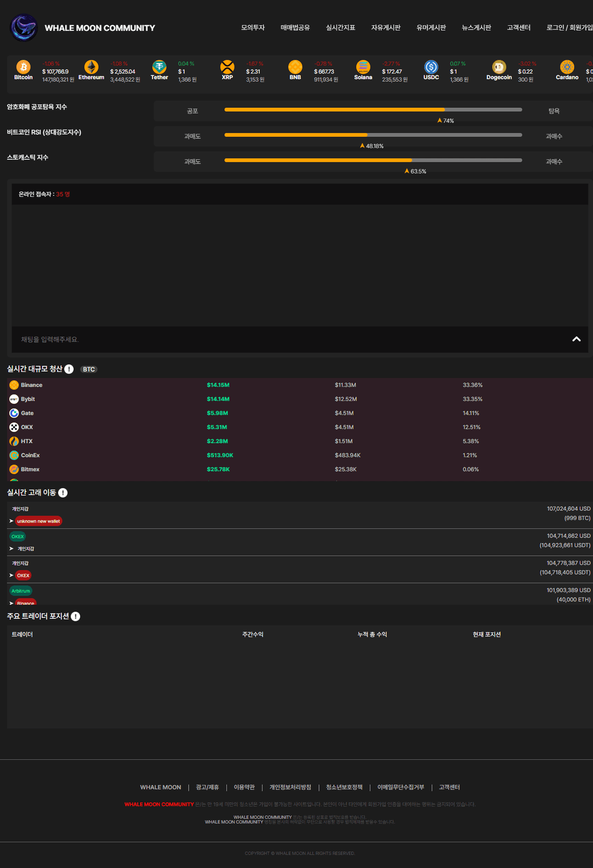Click the Cardano coin icon
Image resolution: width=593 pixels, height=868 pixels.
[x=567, y=67]
